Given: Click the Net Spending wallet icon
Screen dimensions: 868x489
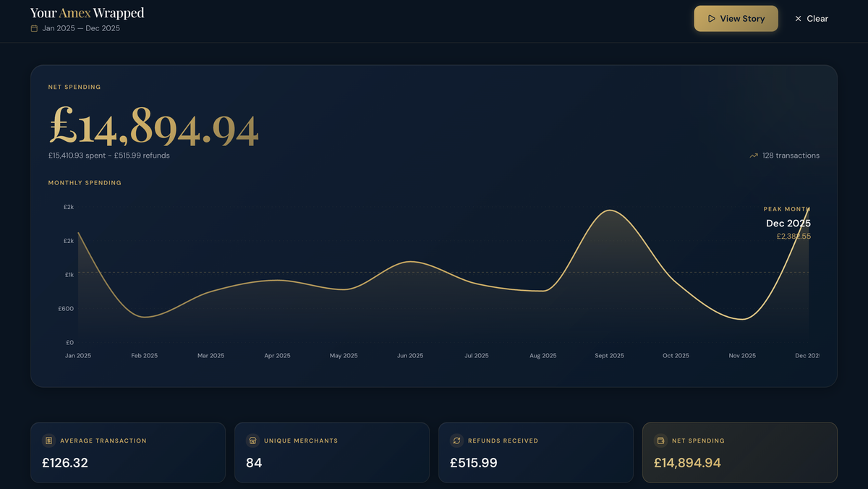Looking at the screenshot, I should [x=660, y=441].
